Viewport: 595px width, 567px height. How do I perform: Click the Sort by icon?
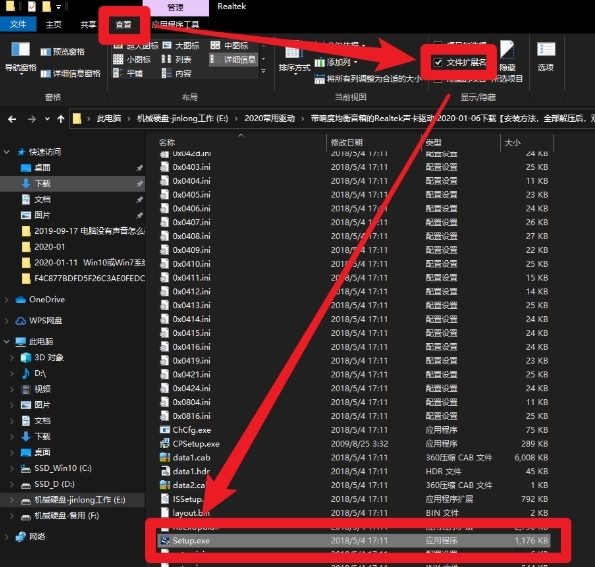[293, 51]
